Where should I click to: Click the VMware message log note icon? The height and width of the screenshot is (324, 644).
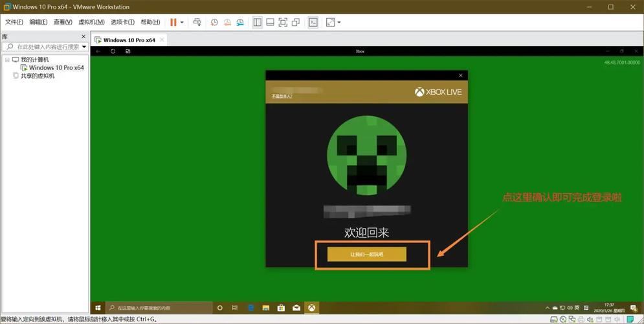(x=630, y=319)
